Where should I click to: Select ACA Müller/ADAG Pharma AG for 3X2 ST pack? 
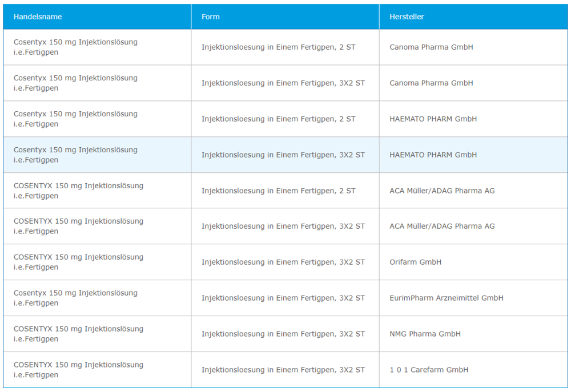tap(442, 227)
